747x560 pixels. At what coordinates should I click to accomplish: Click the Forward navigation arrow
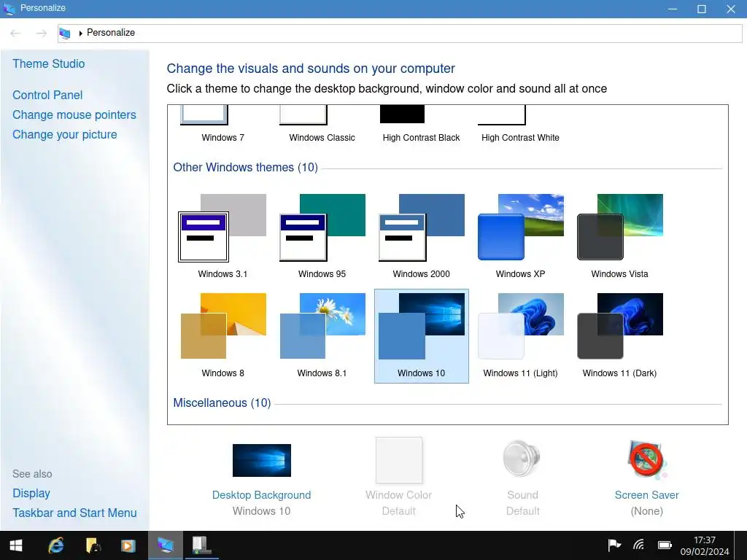click(42, 33)
